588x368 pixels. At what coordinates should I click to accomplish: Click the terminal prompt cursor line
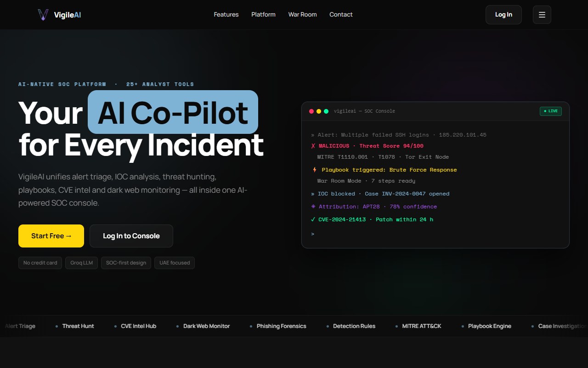pos(313,234)
